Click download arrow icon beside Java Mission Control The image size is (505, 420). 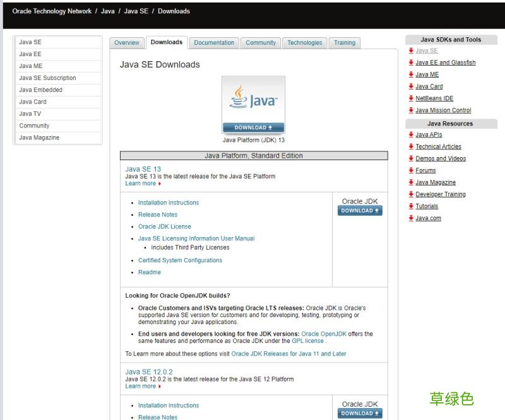coord(411,110)
